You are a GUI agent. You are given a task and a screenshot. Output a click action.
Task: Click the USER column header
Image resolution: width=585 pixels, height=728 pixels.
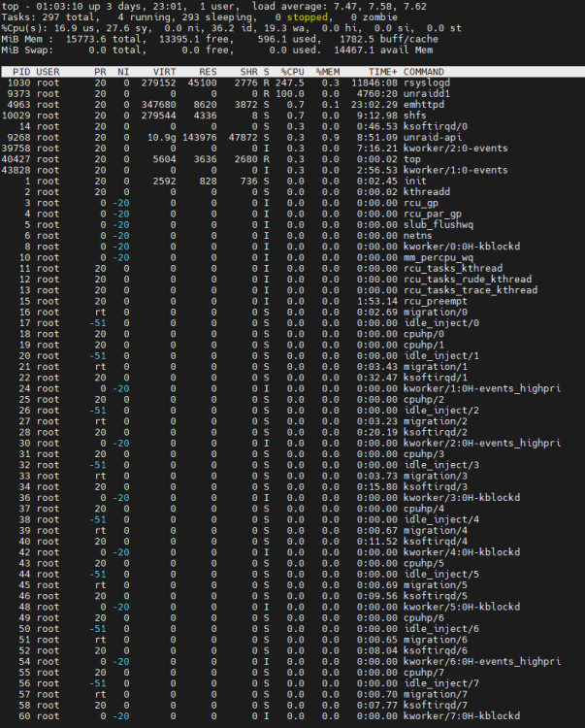pos(48,72)
